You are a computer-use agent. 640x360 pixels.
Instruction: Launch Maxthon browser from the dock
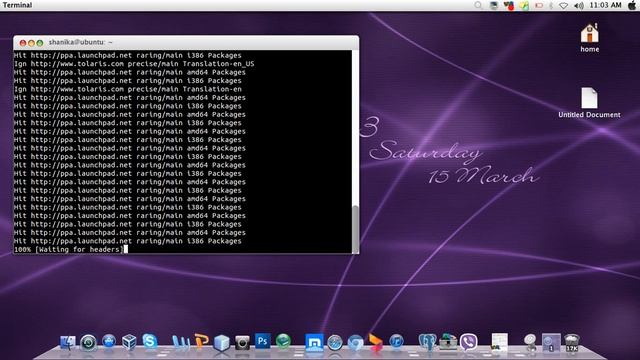click(314, 342)
